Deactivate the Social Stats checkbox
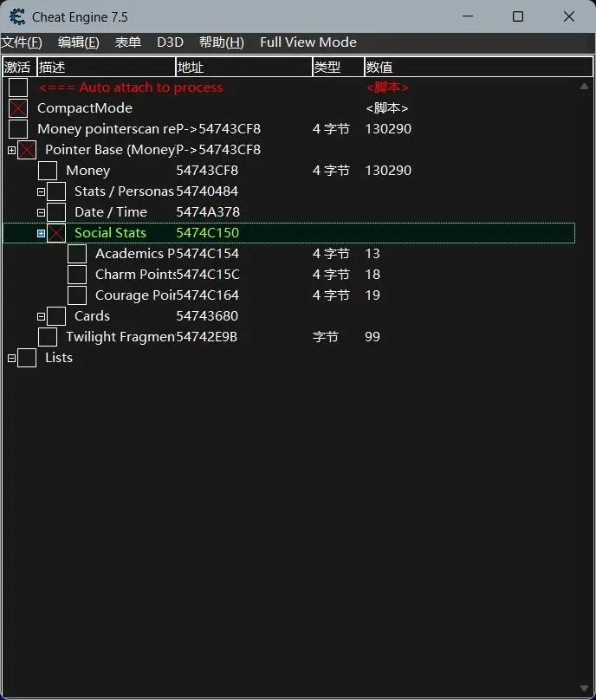596x700 pixels. 56,233
